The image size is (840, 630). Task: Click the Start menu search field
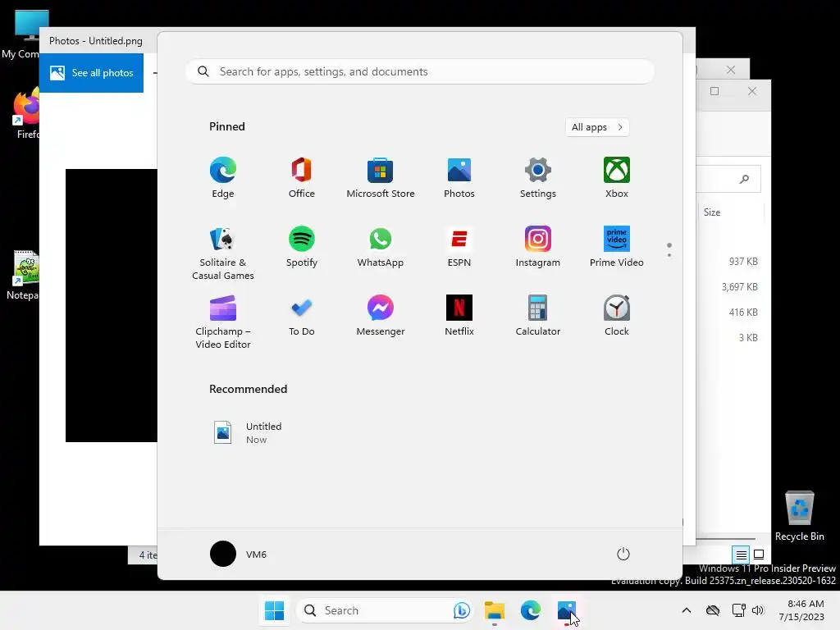click(420, 72)
